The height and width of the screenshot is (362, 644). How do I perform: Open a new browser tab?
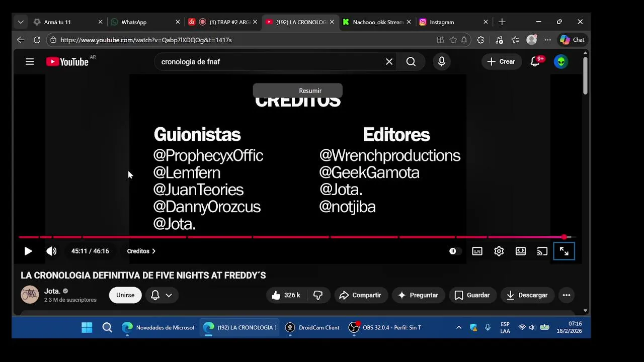tap(502, 22)
